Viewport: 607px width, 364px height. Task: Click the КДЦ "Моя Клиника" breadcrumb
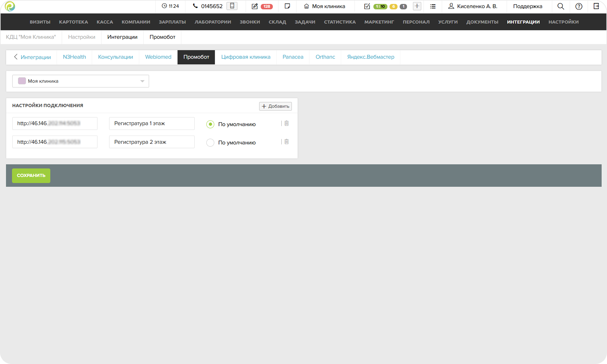coord(31,37)
